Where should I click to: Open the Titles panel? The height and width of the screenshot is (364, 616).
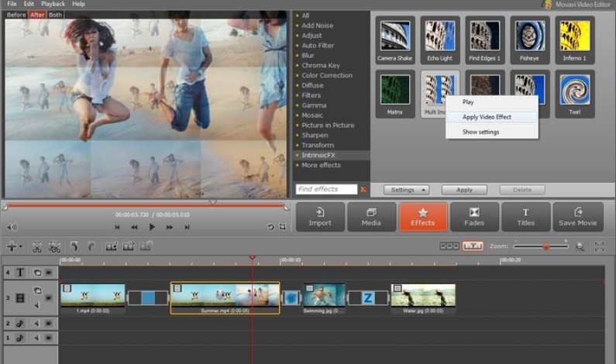click(525, 217)
